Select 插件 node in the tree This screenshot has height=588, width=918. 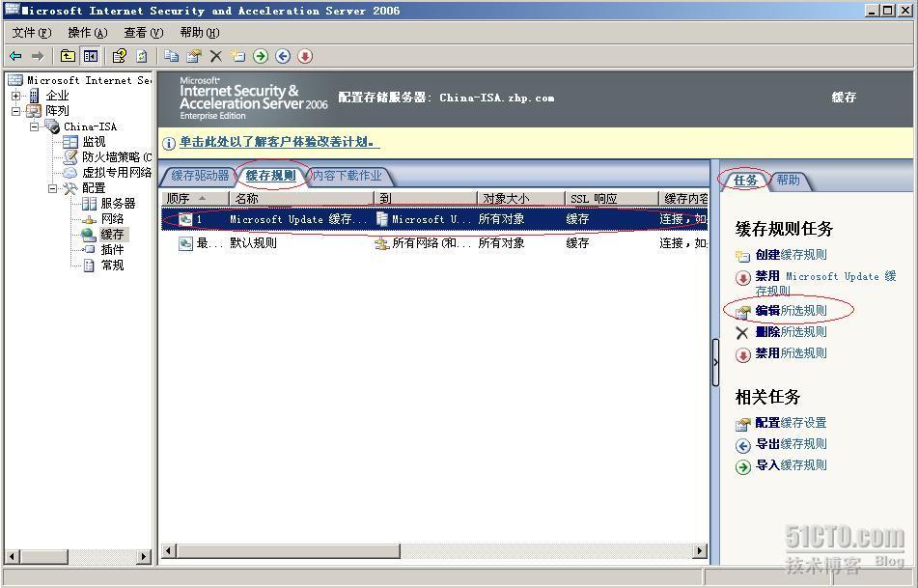coord(112,249)
